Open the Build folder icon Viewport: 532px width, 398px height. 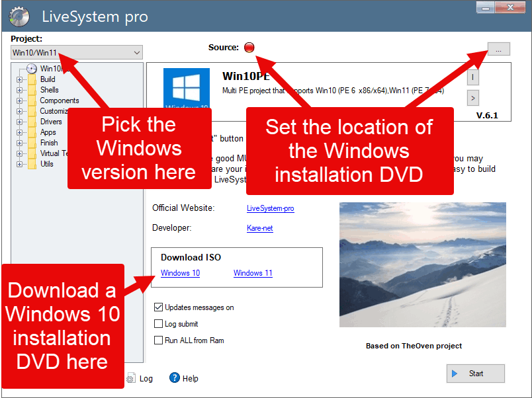32,79
